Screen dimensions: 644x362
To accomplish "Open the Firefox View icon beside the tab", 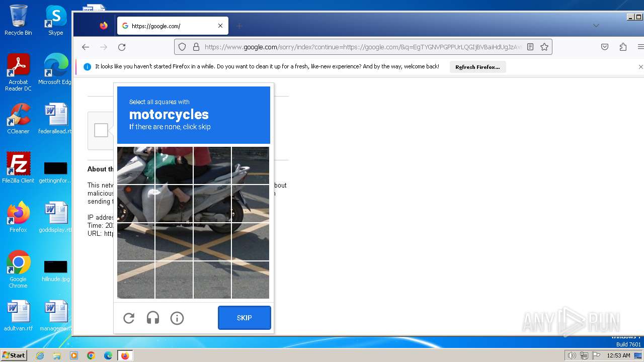I will (x=104, y=26).
